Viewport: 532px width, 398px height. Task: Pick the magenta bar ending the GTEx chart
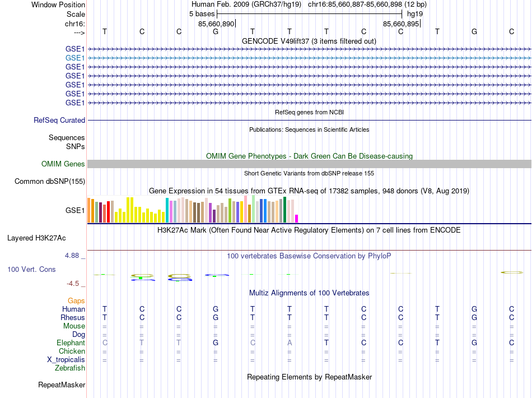(297, 219)
